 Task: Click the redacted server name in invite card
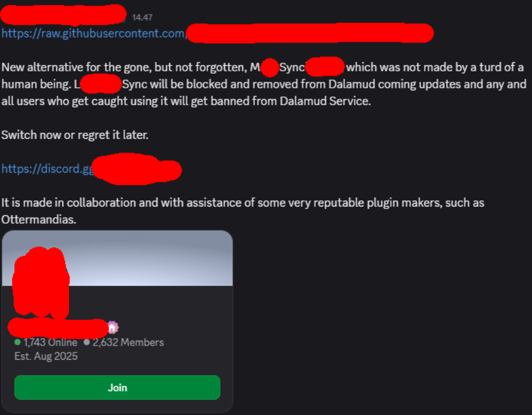pyautogui.click(x=58, y=328)
